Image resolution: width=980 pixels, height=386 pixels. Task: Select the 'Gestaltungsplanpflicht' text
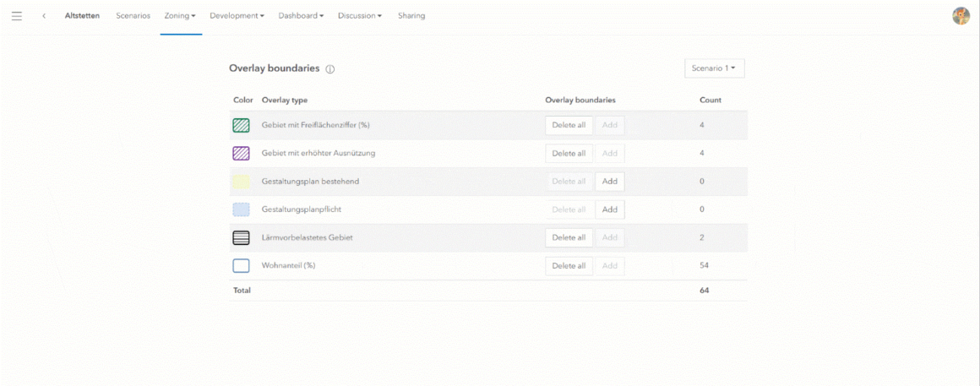tap(303, 209)
